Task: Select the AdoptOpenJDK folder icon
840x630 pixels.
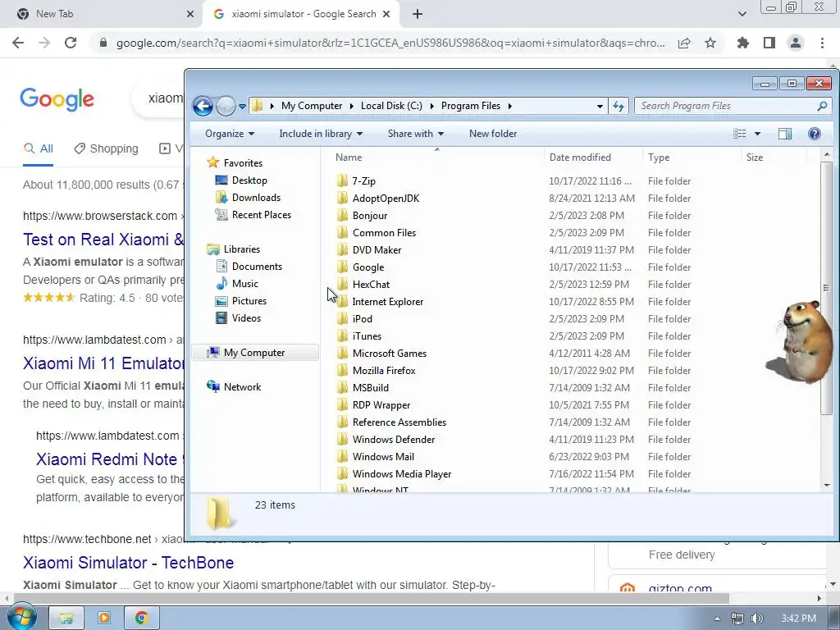Action: (342, 199)
